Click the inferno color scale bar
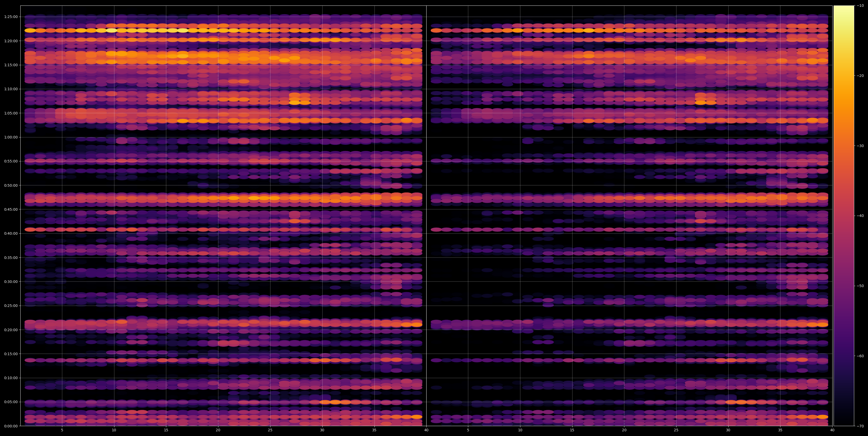This screenshot has width=868, height=436. click(x=844, y=216)
